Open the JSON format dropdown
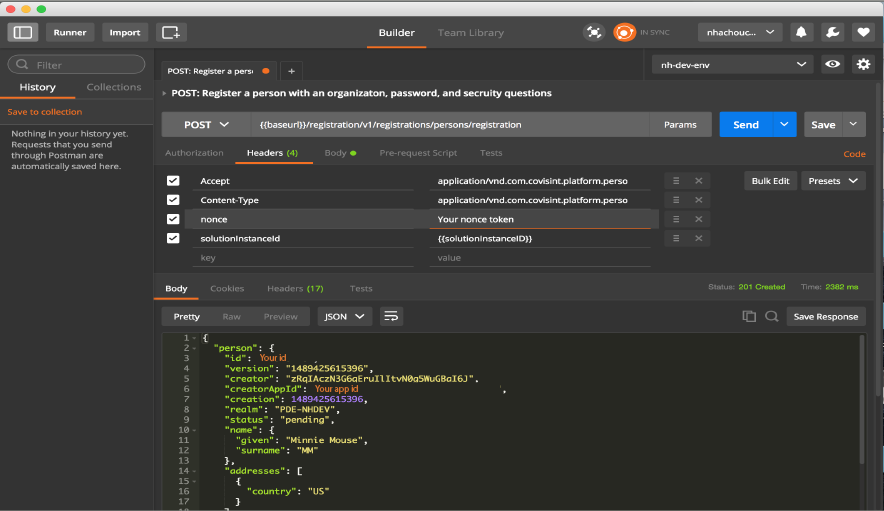 point(345,316)
